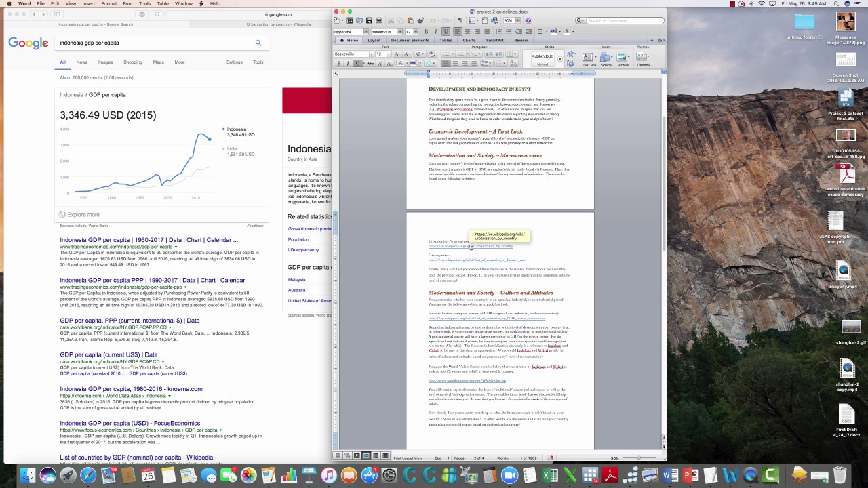Open the Hyperlink style dropdown

(x=366, y=32)
